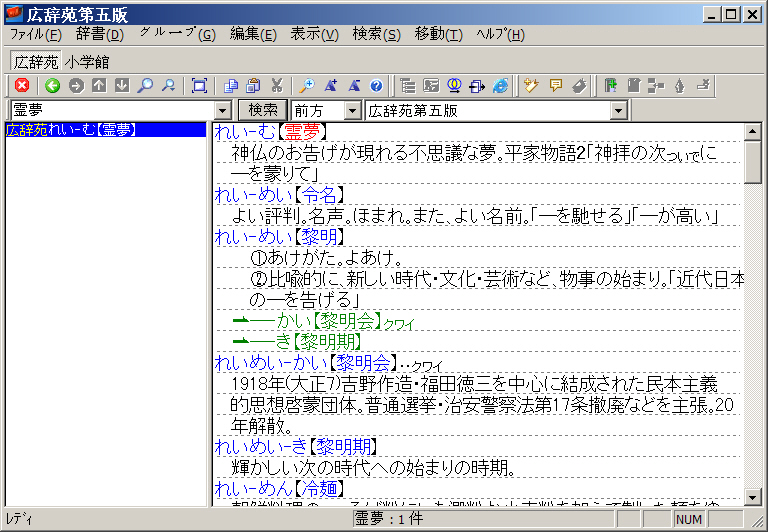The height and width of the screenshot is (532, 768).
Task: Click the レディ status text
Action: click(20, 519)
